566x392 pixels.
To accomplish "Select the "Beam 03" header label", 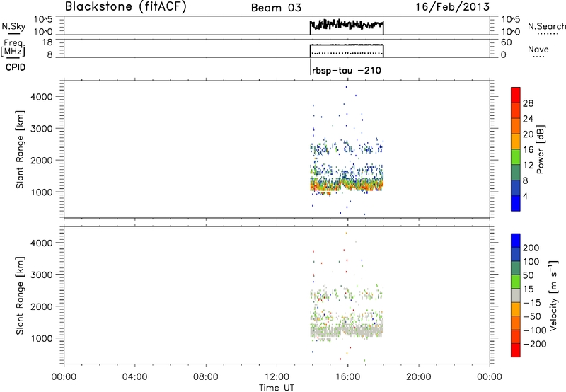I will click(276, 8).
